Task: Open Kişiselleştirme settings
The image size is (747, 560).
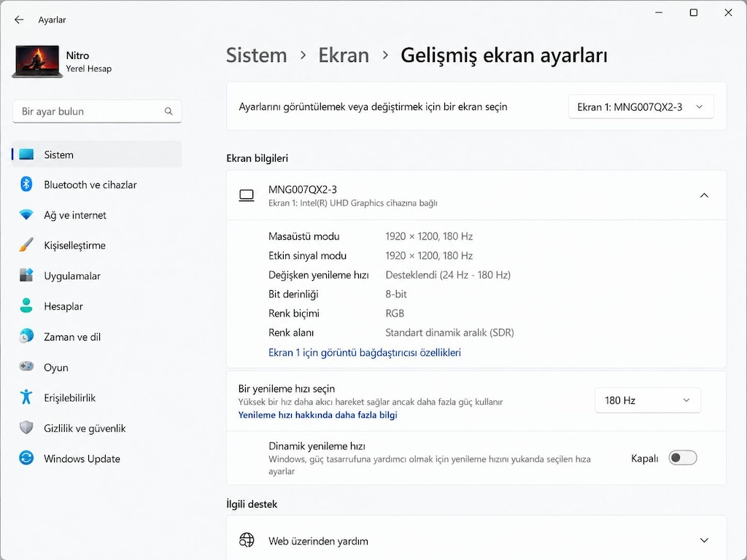Action: point(75,246)
